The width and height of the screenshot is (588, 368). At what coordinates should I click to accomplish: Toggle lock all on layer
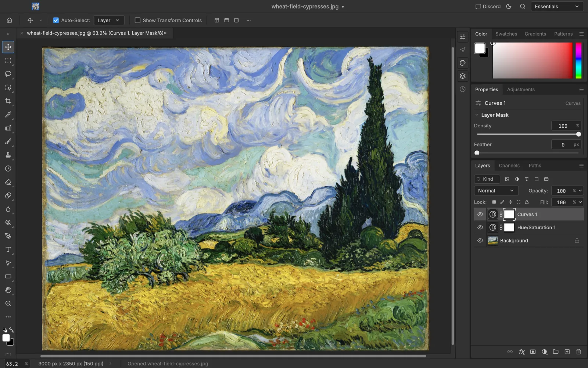point(527,202)
